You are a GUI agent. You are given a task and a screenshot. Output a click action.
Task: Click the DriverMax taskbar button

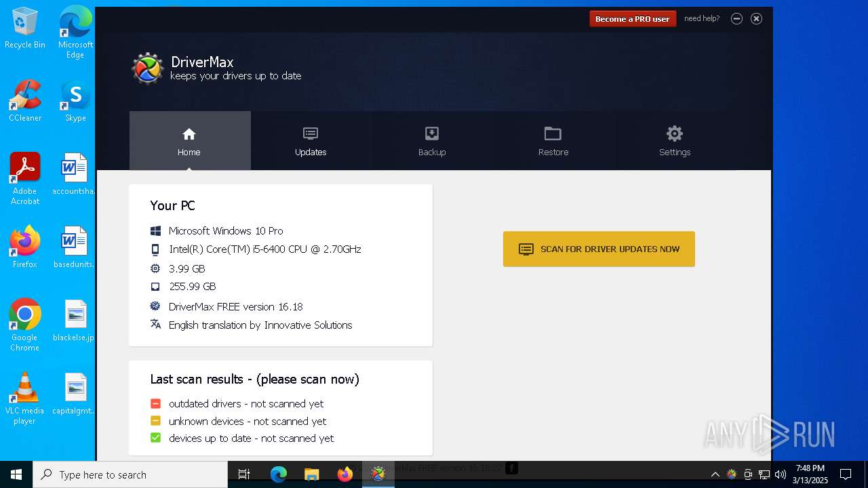[378, 474]
